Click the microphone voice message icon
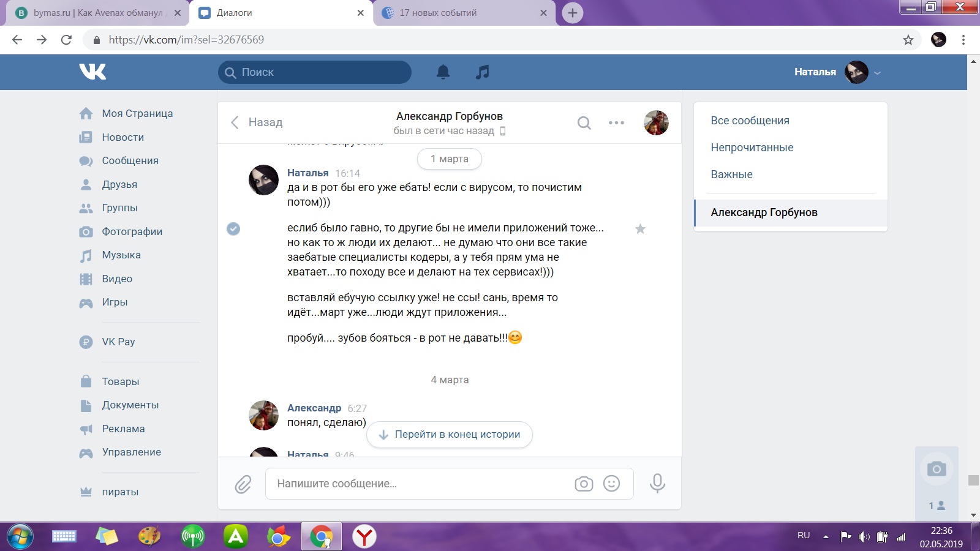 pyautogui.click(x=657, y=484)
